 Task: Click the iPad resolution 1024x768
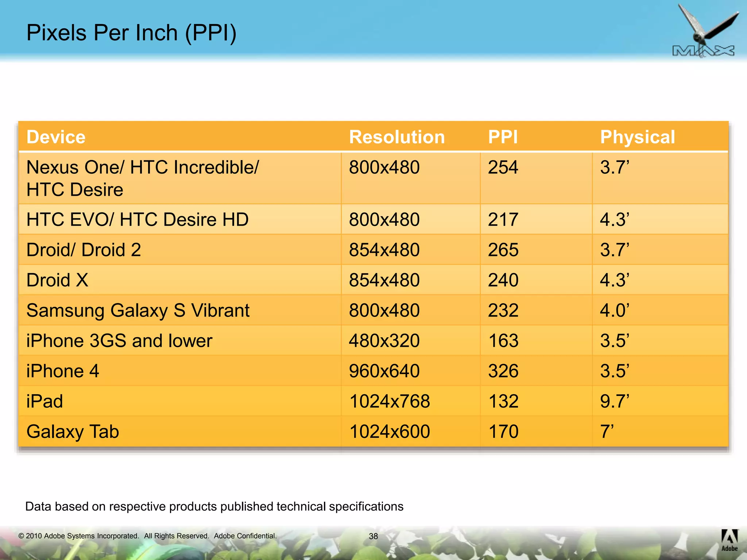point(389,401)
